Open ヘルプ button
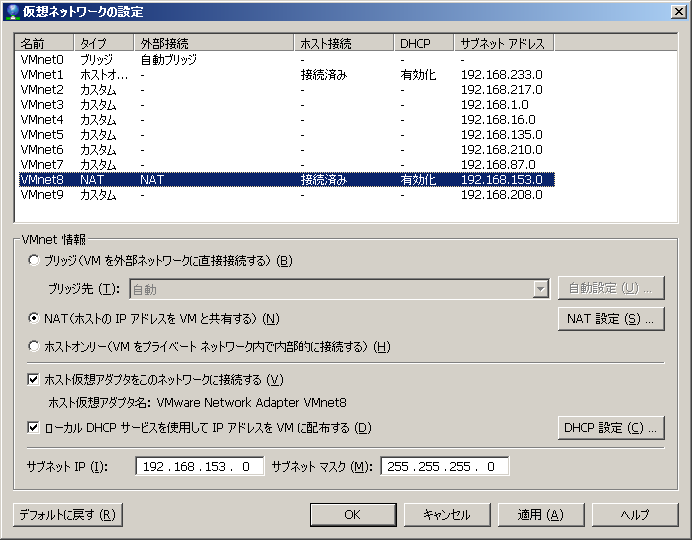Screen dimensions: 692x540 pyautogui.click(x=635, y=514)
